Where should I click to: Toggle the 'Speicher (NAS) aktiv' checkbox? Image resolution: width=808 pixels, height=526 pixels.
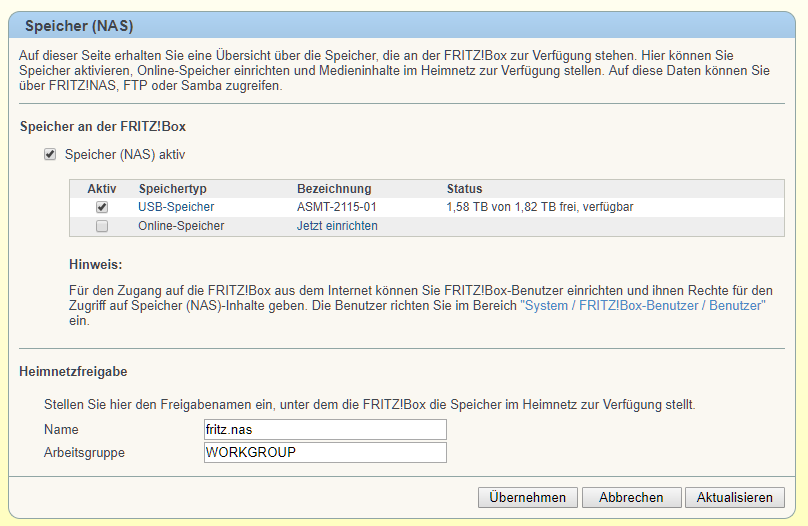(50, 155)
